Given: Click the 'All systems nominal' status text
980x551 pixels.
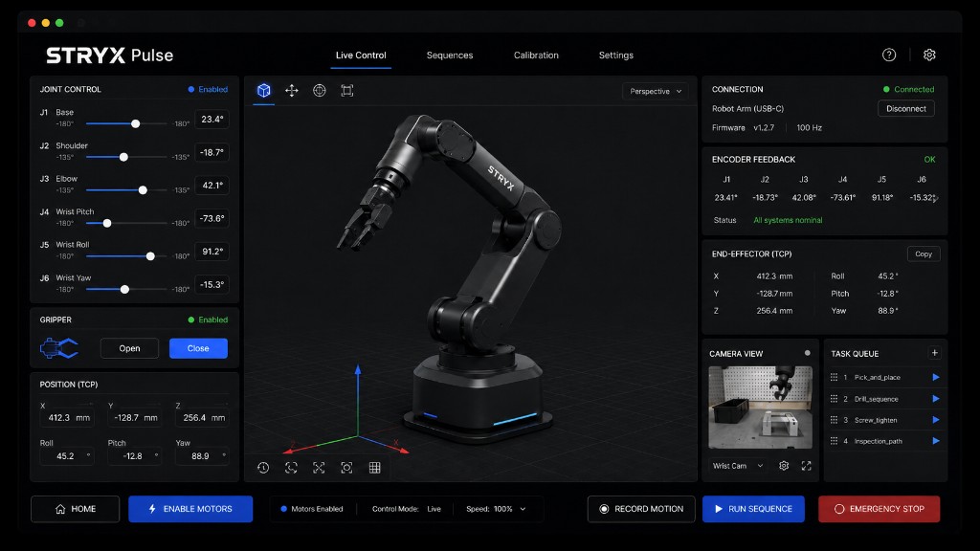Looking at the screenshot, I should click(x=788, y=220).
